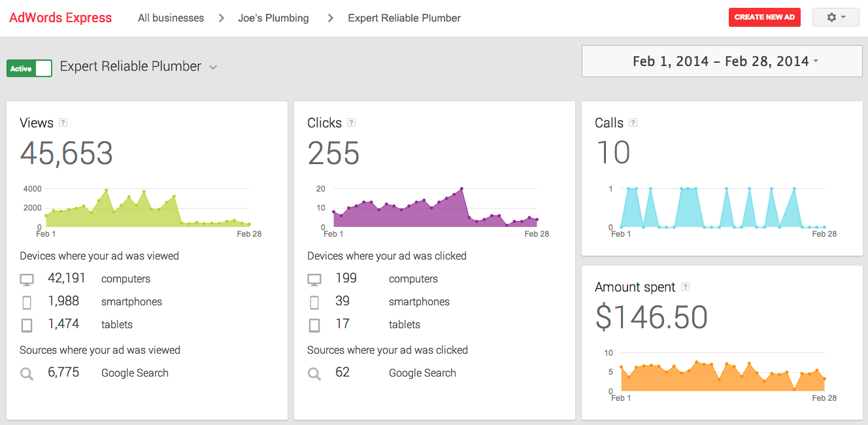This screenshot has height=425, width=868.
Task: Click the tablet icon in Views card
Action: coord(27,325)
